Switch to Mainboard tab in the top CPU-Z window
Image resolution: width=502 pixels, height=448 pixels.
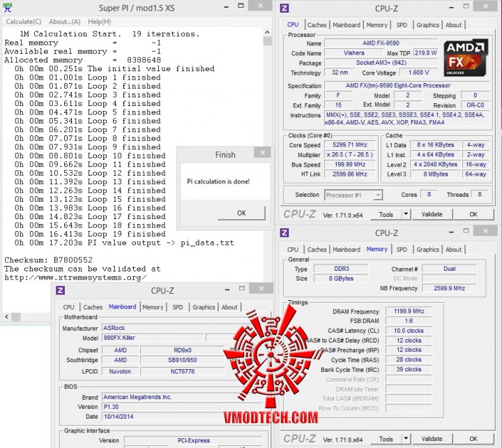click(346, 25)
